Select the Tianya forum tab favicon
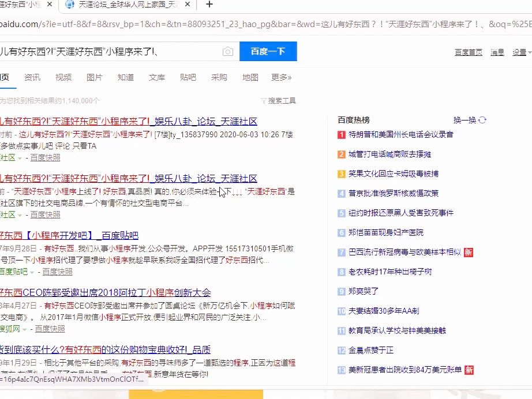Screen dimensions: 532x399 click(x=70, y=5)
